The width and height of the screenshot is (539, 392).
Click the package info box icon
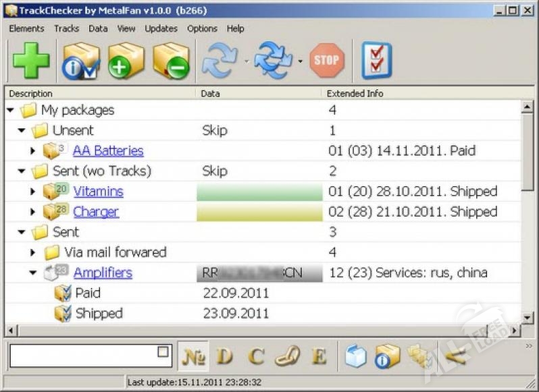point(81,61)
